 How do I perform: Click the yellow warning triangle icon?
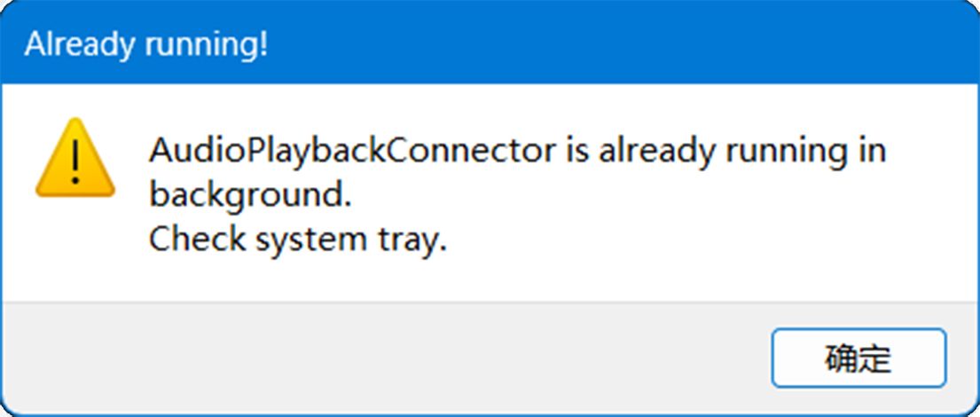click(74, 161)
